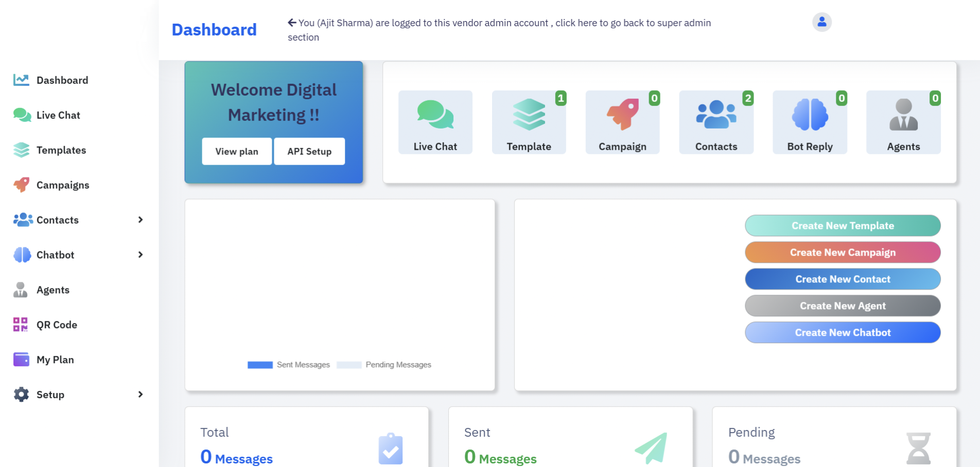Go to Templates in the sidebar

61,150
